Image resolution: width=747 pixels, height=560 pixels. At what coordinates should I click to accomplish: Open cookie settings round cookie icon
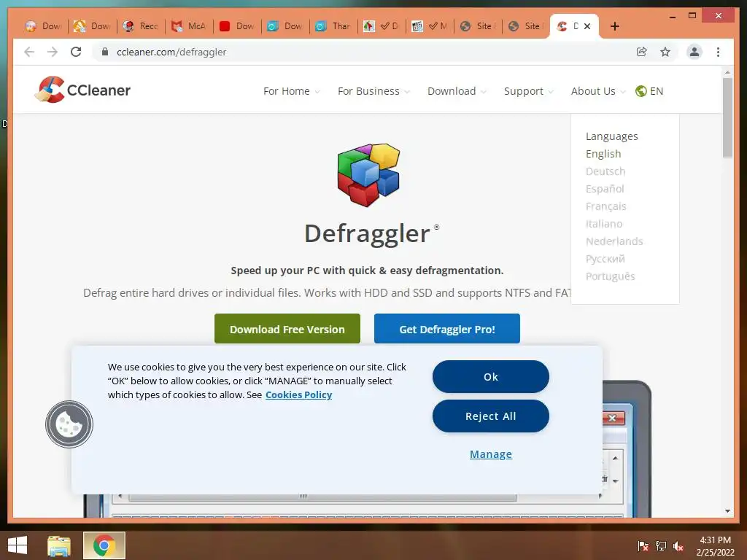69,424
